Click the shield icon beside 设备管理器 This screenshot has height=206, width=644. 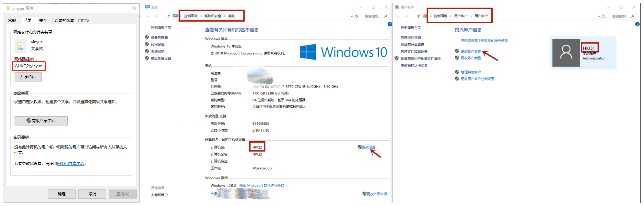coord(147,38)
